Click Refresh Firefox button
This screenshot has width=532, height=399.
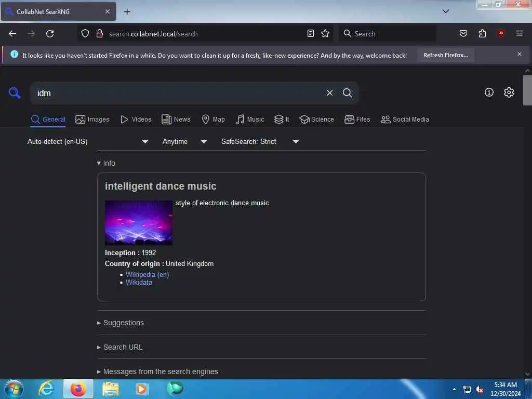445,55
